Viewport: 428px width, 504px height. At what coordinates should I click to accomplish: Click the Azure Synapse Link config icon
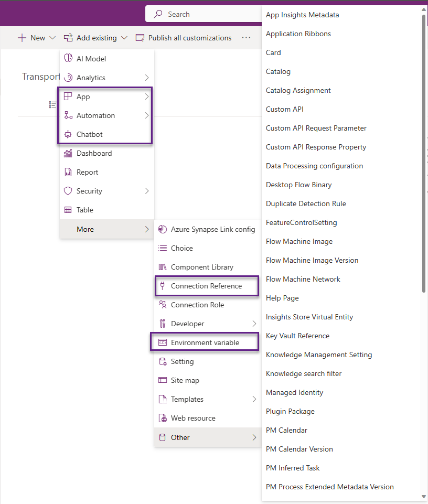[x=163, y=229]
